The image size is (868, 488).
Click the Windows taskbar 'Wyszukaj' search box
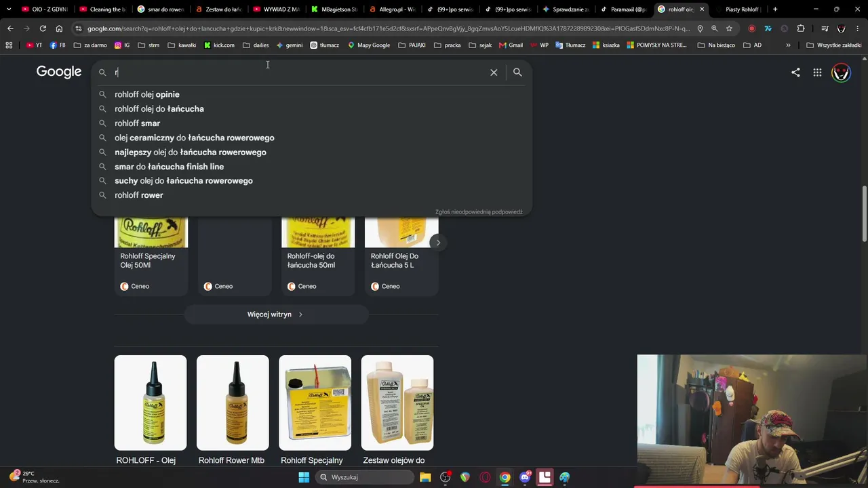point(365,477)
